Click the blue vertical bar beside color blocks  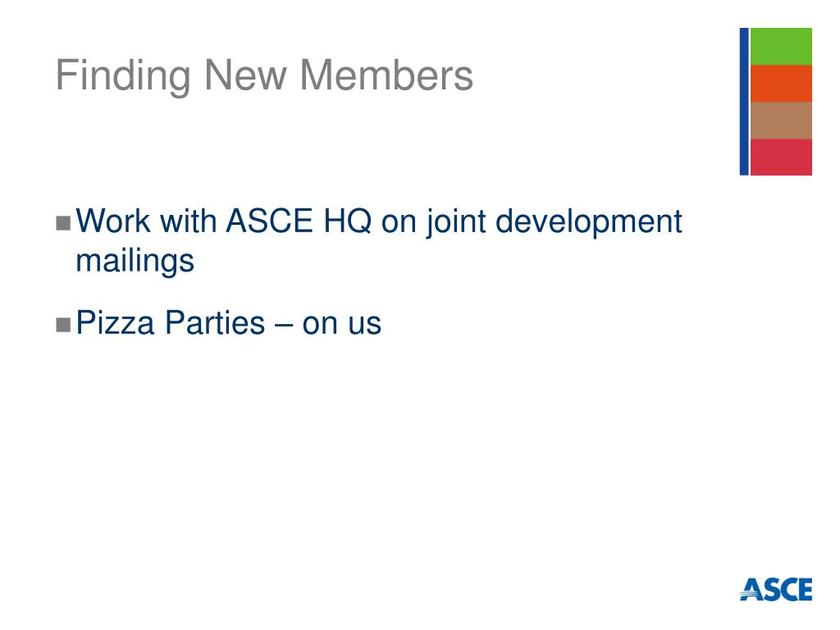point(744,101)
